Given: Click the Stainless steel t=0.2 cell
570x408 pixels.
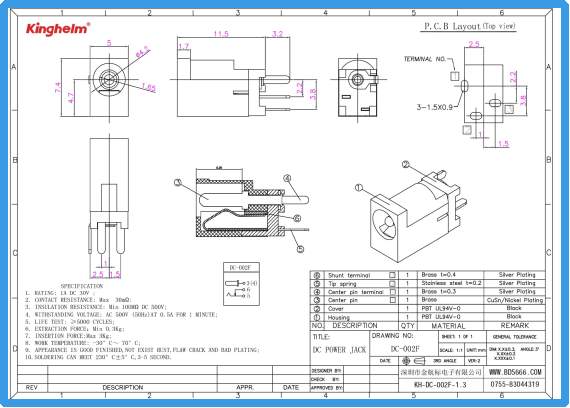Looking at the screenshot, I should click(451, 283).
